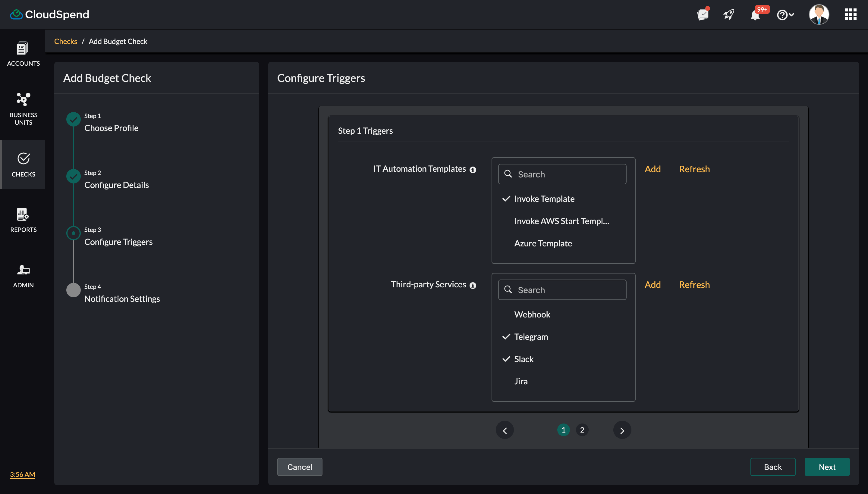Select the Jira third-party service
868x494 pixels.
tap(521, 381)
